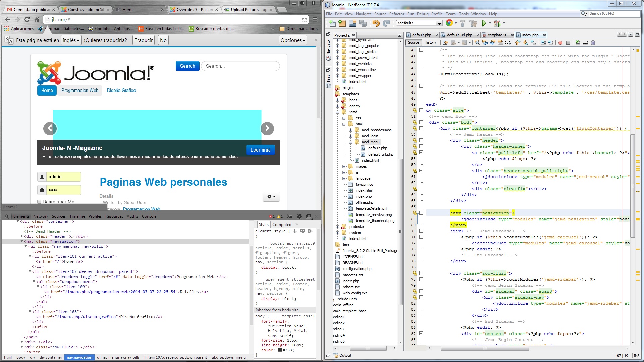644x362 pixels.
Task: Click the bootstrap.min.css:9 source link
Action: tap(292, 243)
